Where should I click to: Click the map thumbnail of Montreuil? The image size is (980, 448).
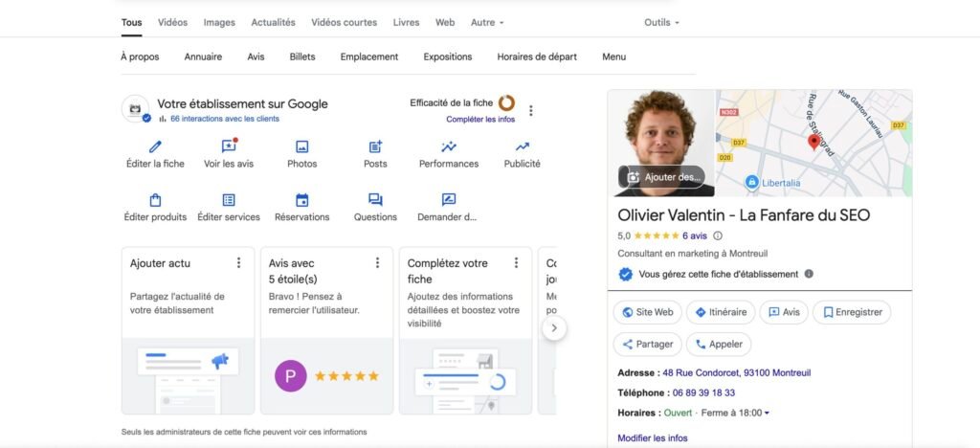(x=813, y=143)
